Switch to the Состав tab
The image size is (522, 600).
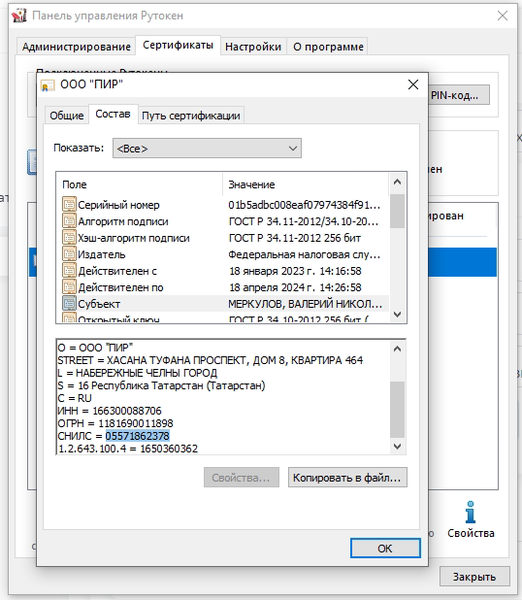(113, 114)
